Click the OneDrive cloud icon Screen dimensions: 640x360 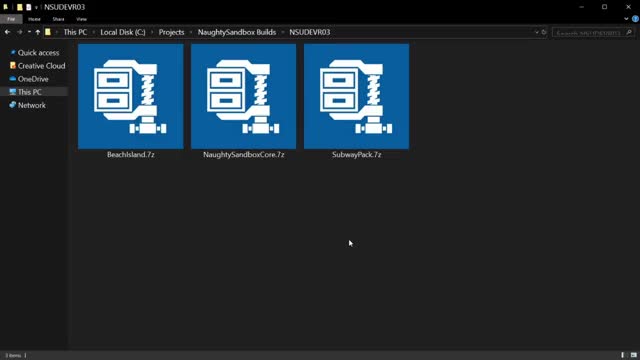[x=13, y=78]
